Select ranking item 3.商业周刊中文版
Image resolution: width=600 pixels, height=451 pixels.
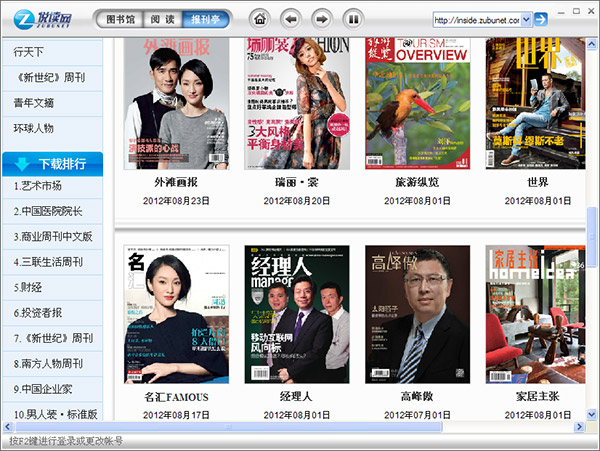pyautogui.click(x=52, y=237)
